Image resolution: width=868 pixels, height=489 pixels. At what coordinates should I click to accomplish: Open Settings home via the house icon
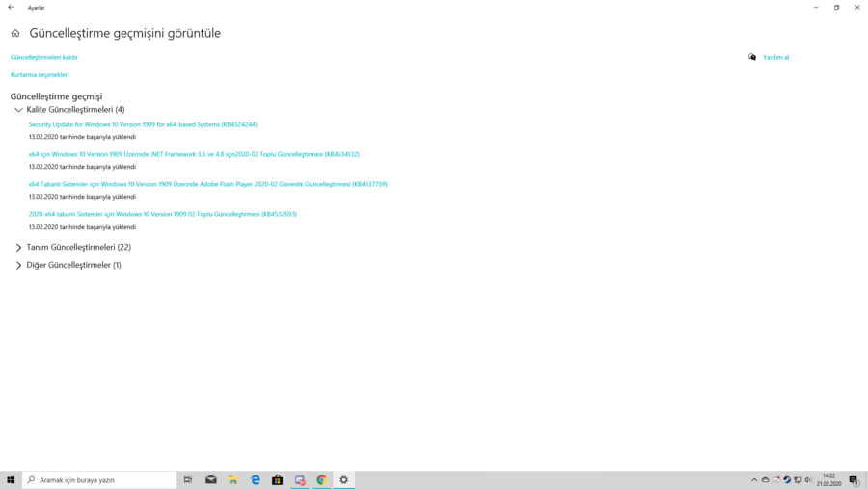coord(15,33)
